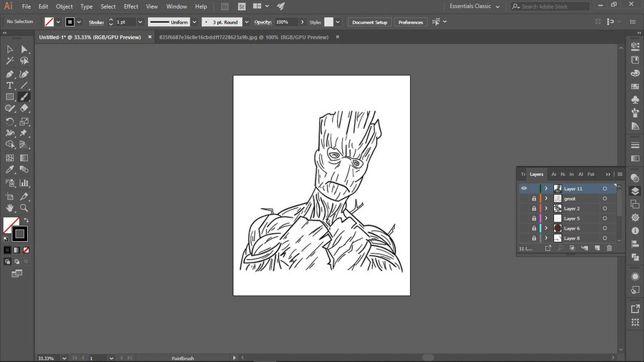Select the Mesh tool
644x362 pixels.
click(9, 158)
